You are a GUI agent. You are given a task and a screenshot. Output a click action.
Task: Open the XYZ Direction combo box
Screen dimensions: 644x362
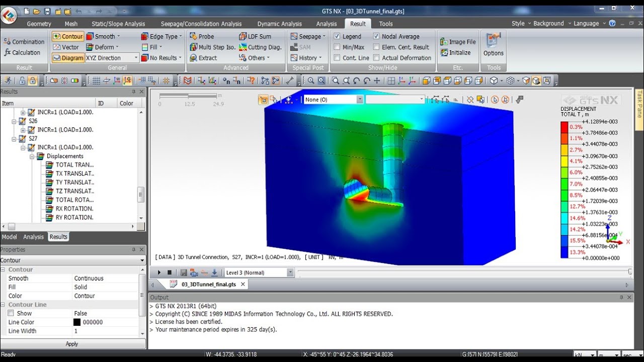click(112, 58)
